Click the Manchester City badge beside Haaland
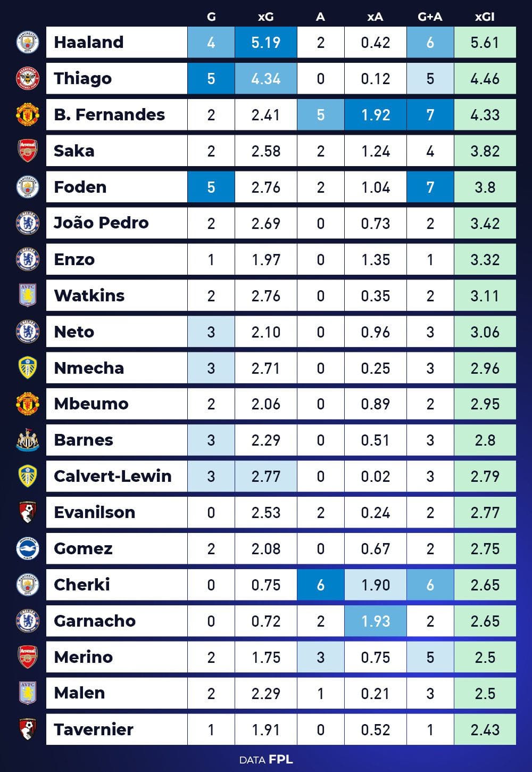532x772 pixels. 28,43
